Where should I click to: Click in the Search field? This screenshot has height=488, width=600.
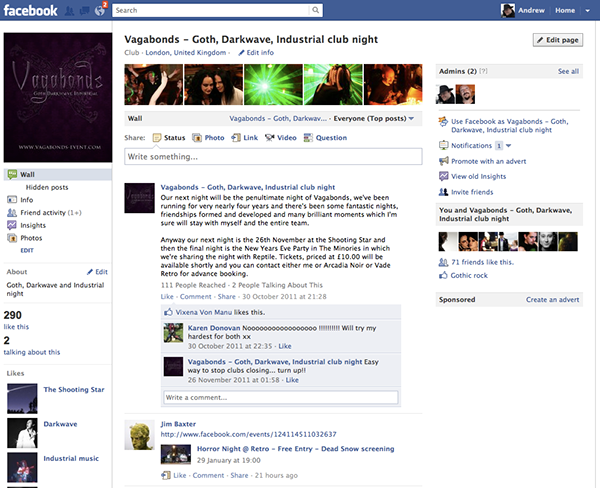tap(210, 10)
